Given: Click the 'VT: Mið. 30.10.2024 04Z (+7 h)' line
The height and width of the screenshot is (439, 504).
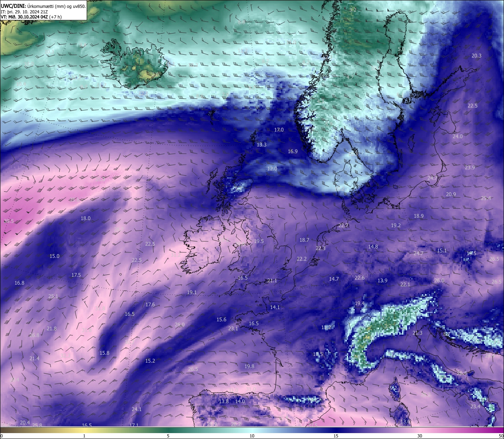Looking at the screenshot, I should [x=31, y=17].
